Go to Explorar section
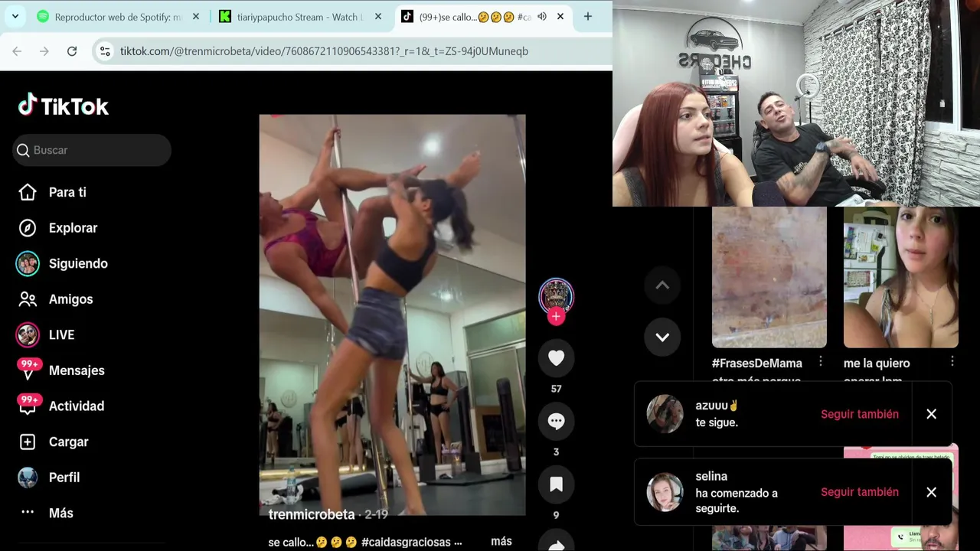980x551 pixels. (73, 228)
